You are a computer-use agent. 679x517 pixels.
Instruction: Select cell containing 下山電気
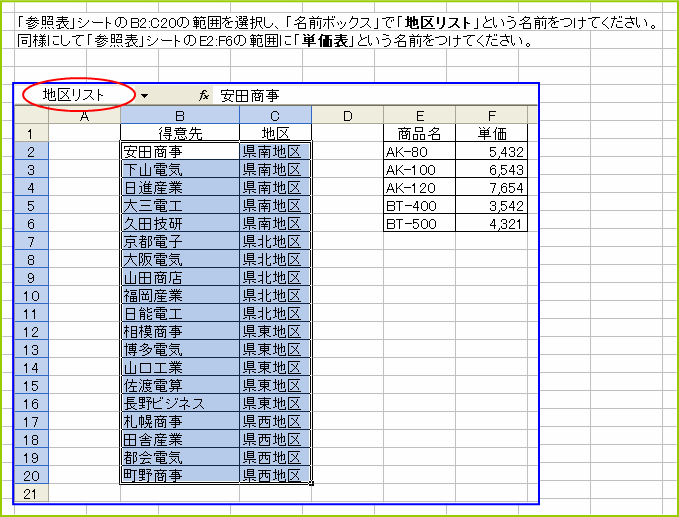pos(180,169)
